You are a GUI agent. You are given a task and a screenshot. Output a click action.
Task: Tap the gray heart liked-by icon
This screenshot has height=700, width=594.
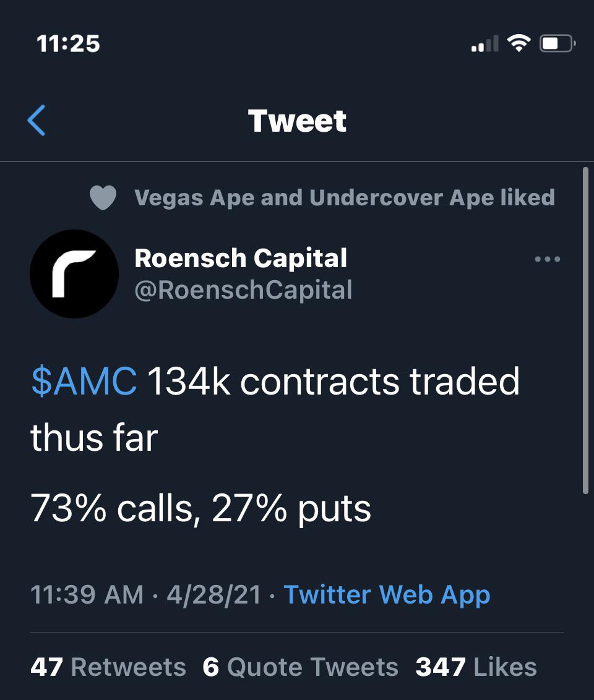(x=103, y=197)
